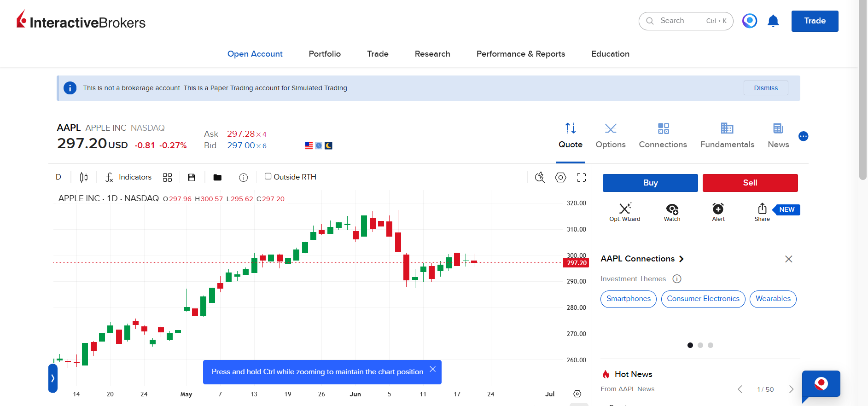This screenshot has height=406, width=868.
Task: Open Performance & Reports menu
Action: click(521, 54)
